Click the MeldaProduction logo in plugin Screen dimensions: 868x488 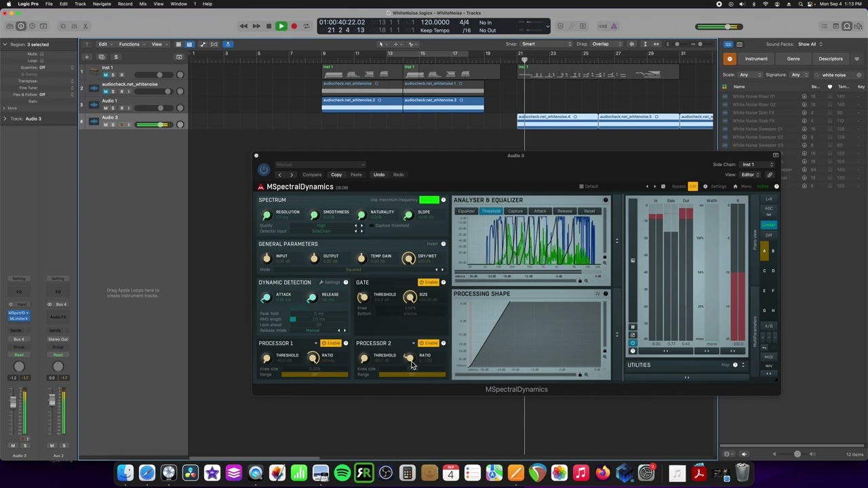coord(261,187)
